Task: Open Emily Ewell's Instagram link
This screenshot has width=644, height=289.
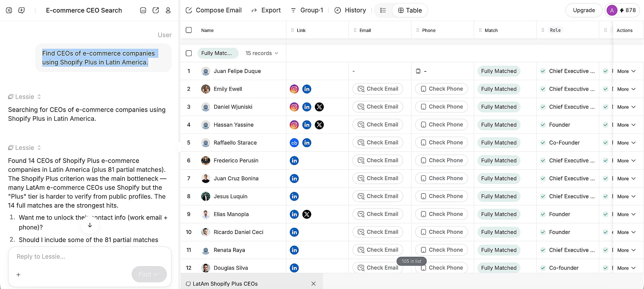Action: point(294,89)
